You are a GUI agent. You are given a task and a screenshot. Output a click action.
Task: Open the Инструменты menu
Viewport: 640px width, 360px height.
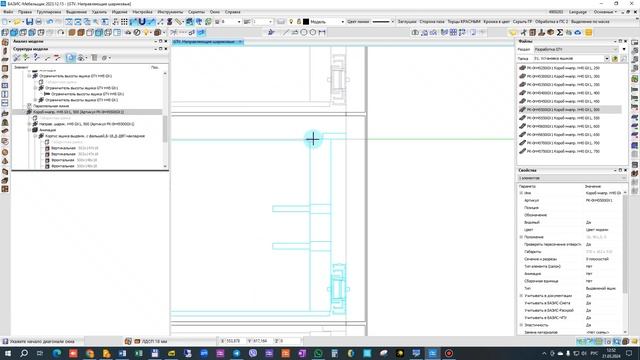coord(170,12)
